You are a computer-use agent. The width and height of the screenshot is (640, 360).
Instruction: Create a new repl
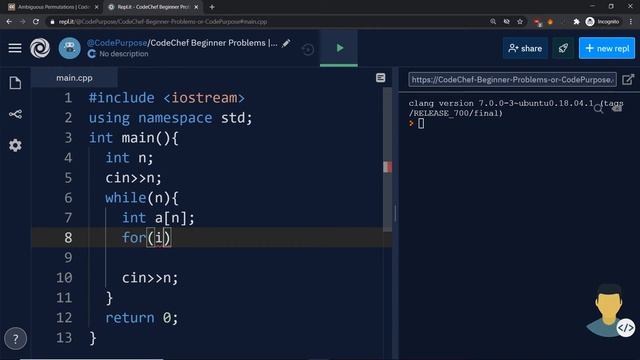(x=607, y=48)
